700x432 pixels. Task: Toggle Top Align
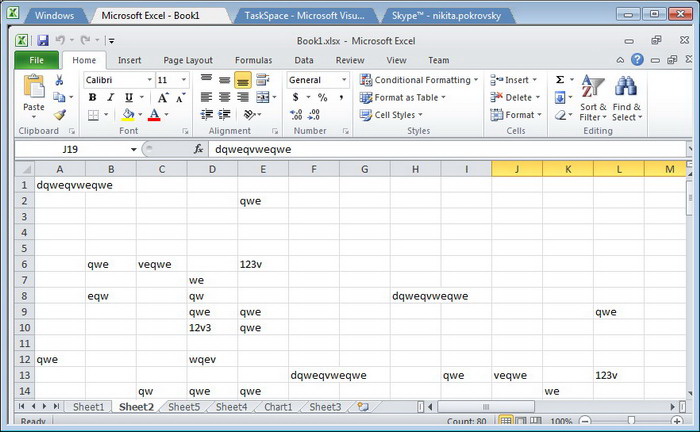pos(206,80)
